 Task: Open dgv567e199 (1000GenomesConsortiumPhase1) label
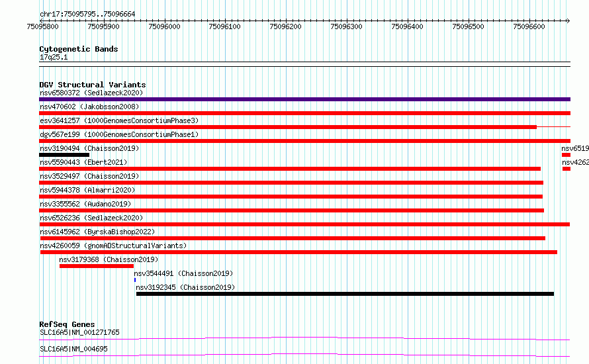(x=119, y=134)
